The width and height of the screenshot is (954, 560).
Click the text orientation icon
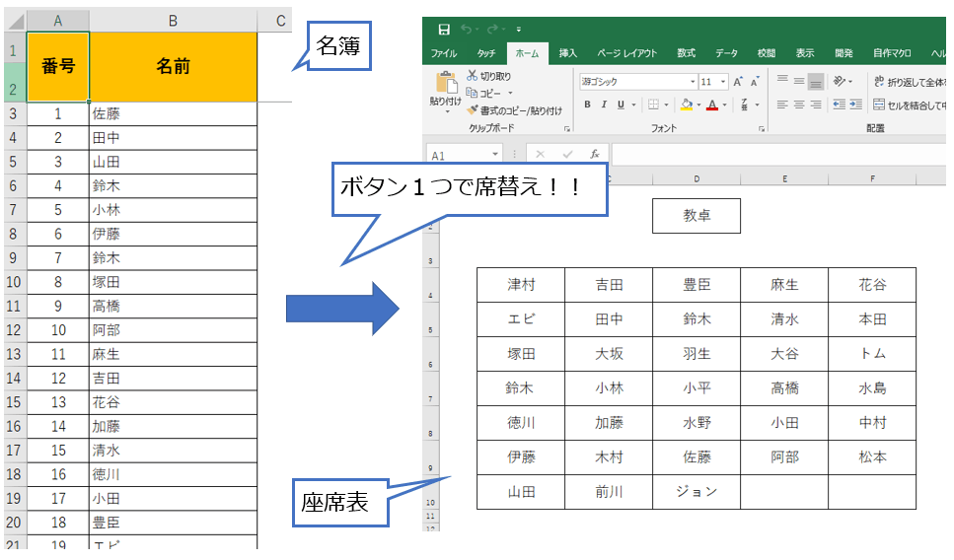(841, 80)
